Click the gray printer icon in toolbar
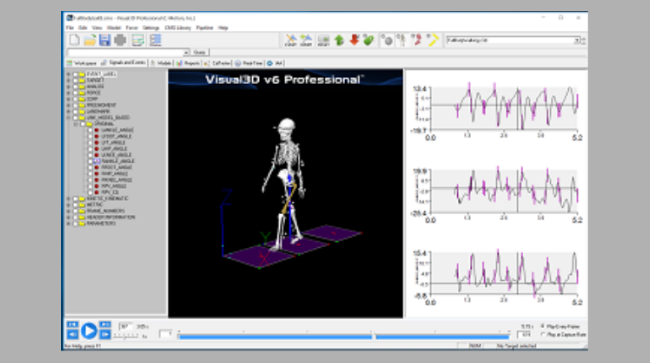 pos(120,40)
